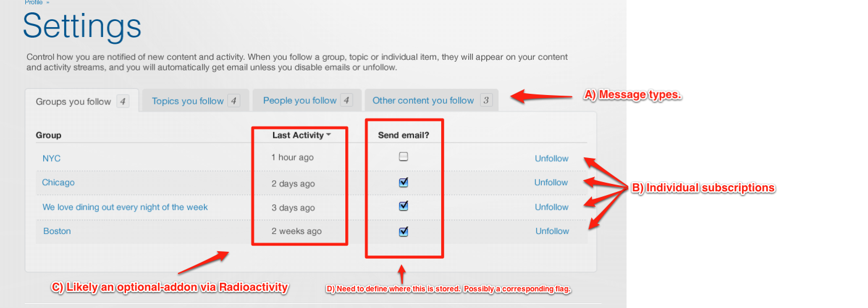Unfollow the Boston group

coord(552,231)
